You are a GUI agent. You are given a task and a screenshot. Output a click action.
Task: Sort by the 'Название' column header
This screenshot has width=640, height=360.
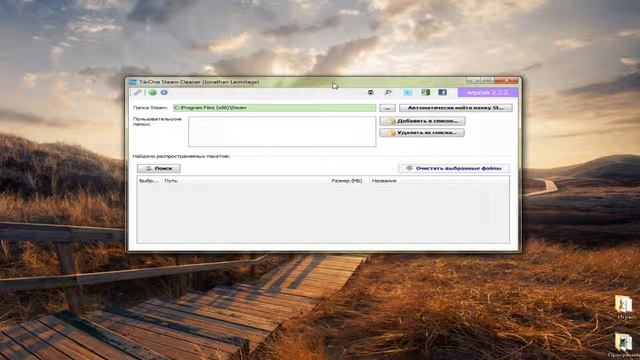click(384, 181)
